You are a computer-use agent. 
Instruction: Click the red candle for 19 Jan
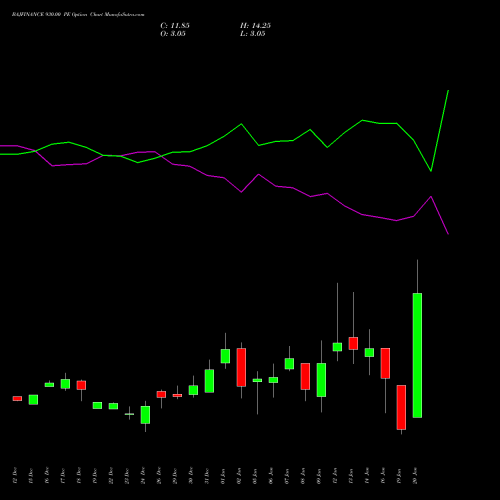coord(401,407)
